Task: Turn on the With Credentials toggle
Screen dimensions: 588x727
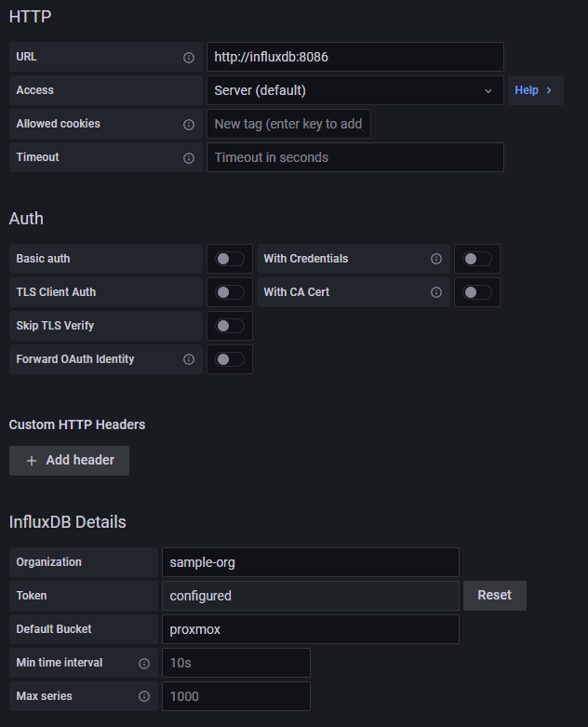Action: [x=477, y=259]
